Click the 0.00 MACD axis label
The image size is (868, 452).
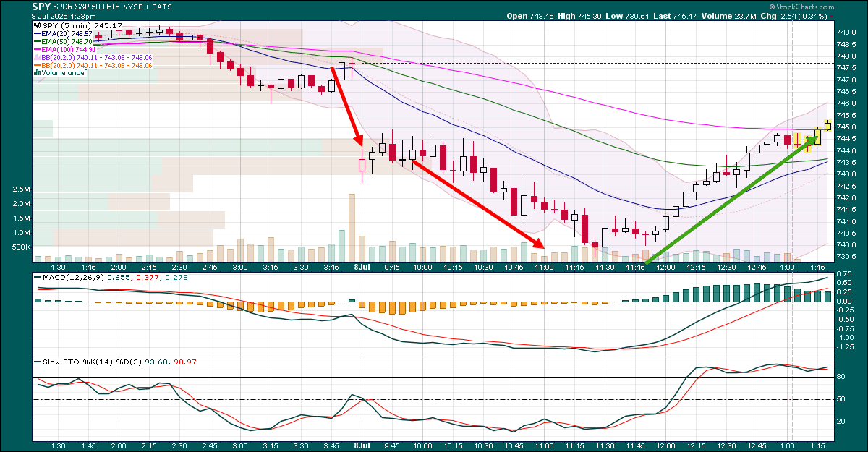tap(845, 301)
